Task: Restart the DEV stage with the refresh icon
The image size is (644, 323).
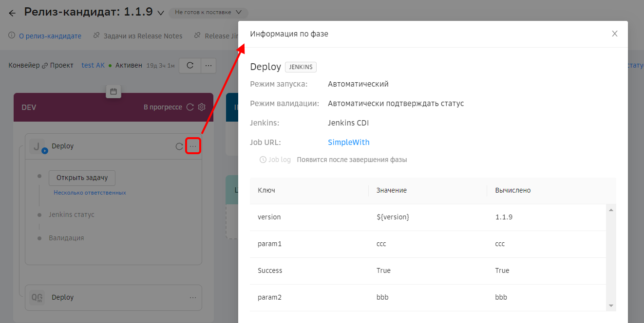Action: (190, 107)
